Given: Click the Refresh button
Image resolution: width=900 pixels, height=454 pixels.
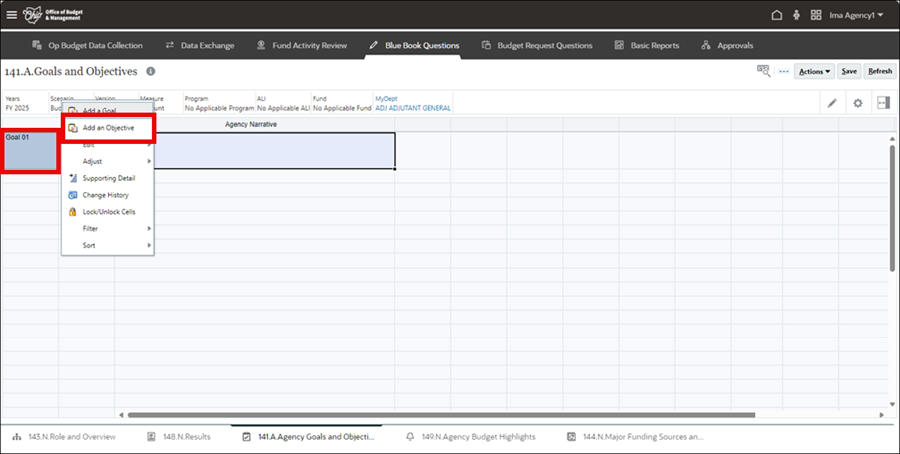Looking at the screenshot, I should (880, 72).
